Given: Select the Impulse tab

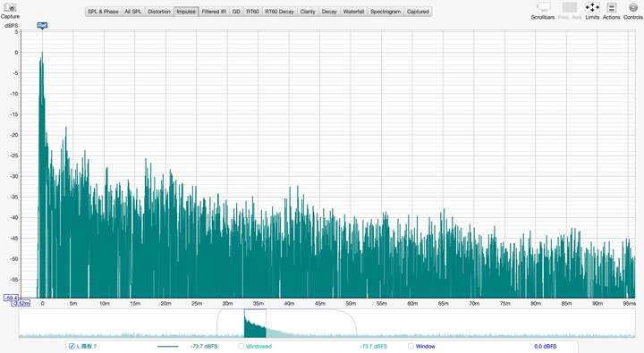Looking at the screenshot, I should pyautogui.click(x=186, y=12).
